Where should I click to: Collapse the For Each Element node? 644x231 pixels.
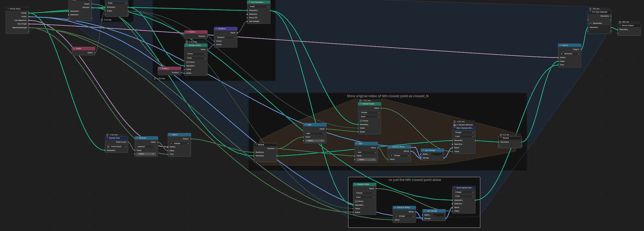590,12
